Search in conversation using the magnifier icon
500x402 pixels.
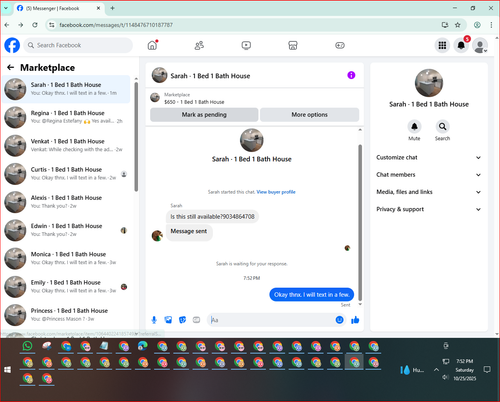point(442,127)
